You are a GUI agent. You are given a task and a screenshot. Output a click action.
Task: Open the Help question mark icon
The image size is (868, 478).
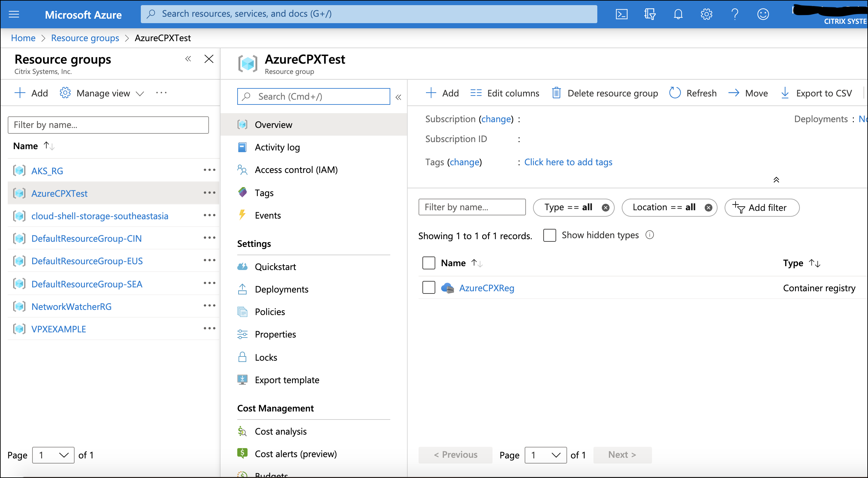(735, 14)
